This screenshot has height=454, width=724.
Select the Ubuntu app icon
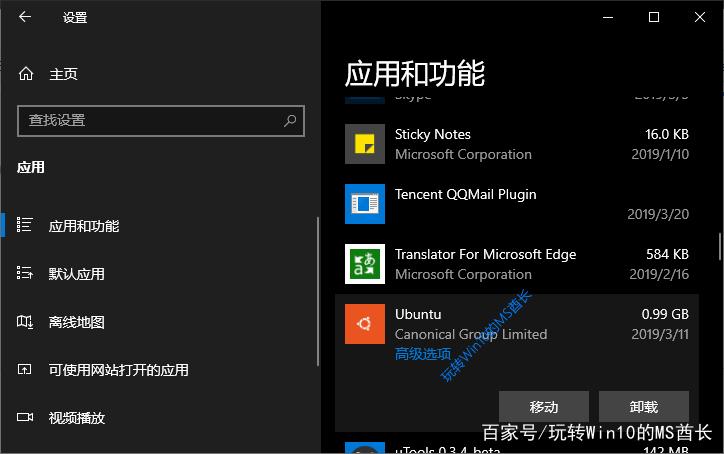point(365,324)
